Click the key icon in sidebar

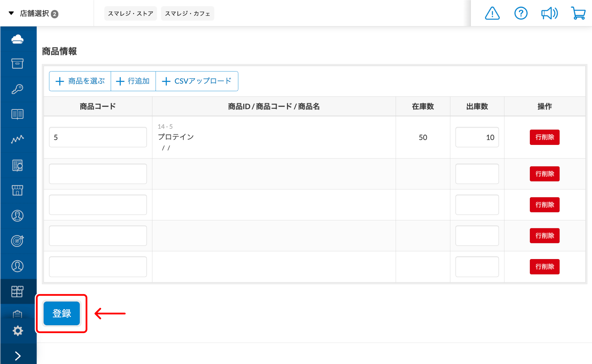click(17, 89)
